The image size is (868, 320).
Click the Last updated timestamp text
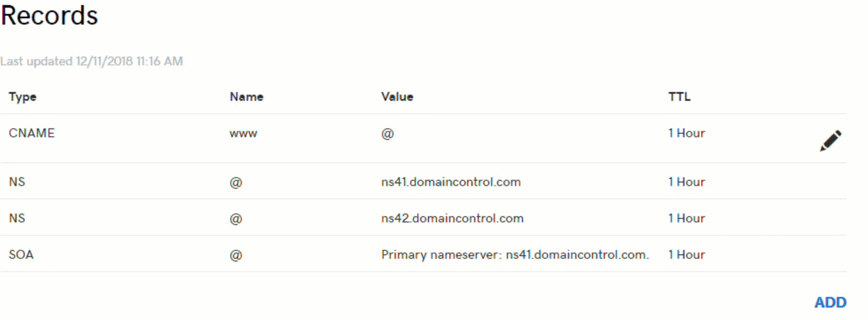[x=92, y=62]
